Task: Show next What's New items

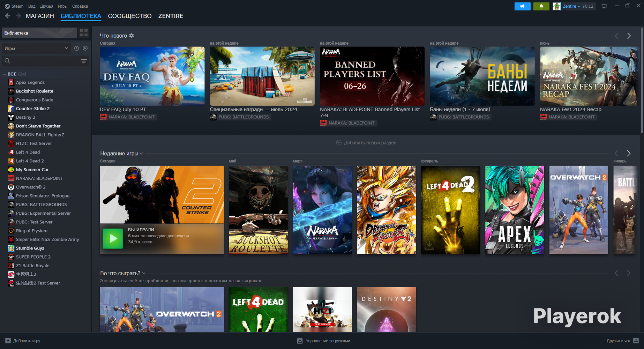Action: pyautogui.click(x=629, y=36)
